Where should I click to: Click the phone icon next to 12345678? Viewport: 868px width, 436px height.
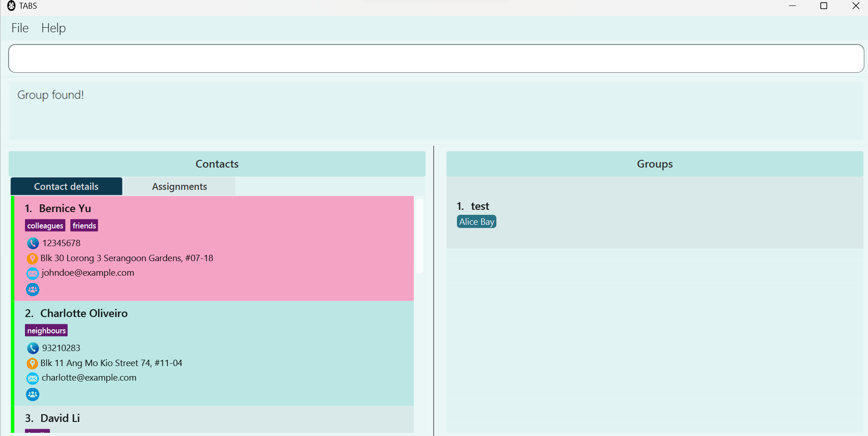coord(33,243)
